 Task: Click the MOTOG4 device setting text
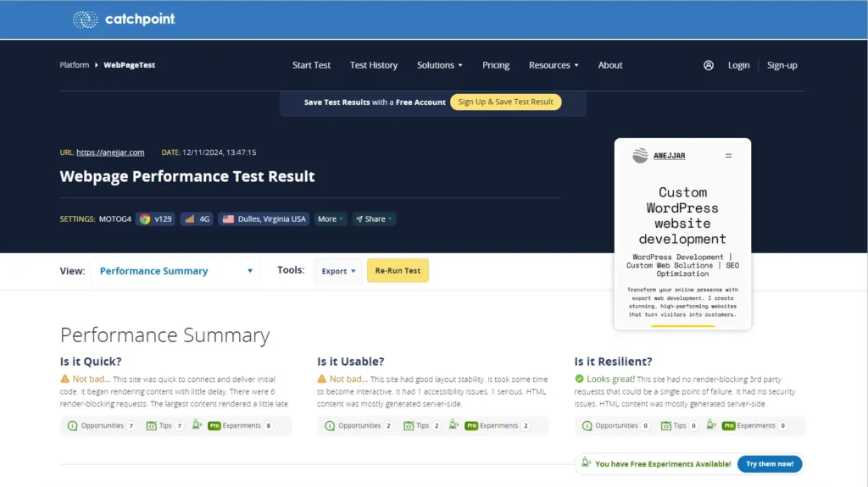coord(115,219)
